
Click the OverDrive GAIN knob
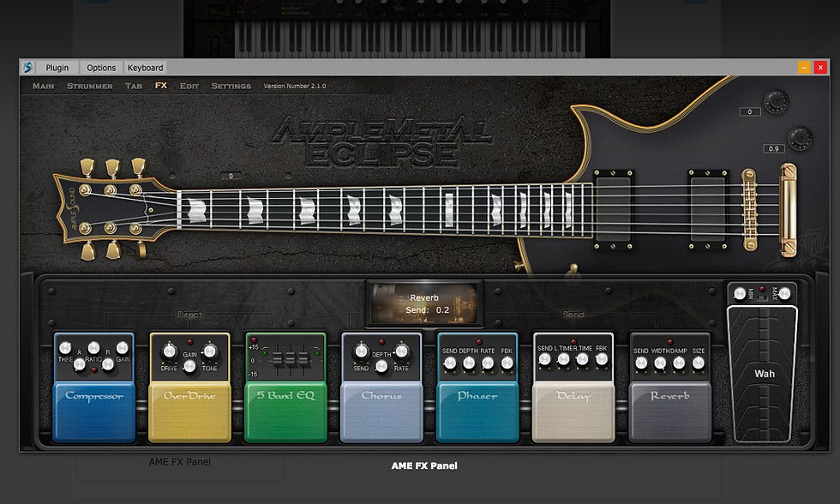point(189,366)
